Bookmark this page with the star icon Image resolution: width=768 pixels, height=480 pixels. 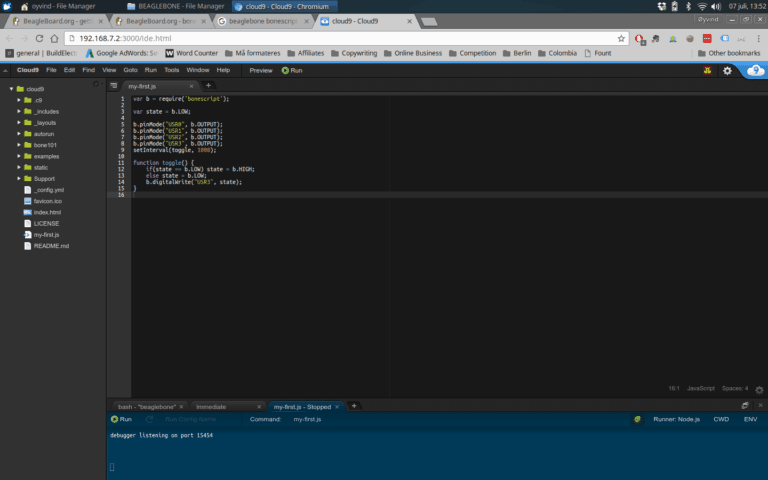(621, 38)
